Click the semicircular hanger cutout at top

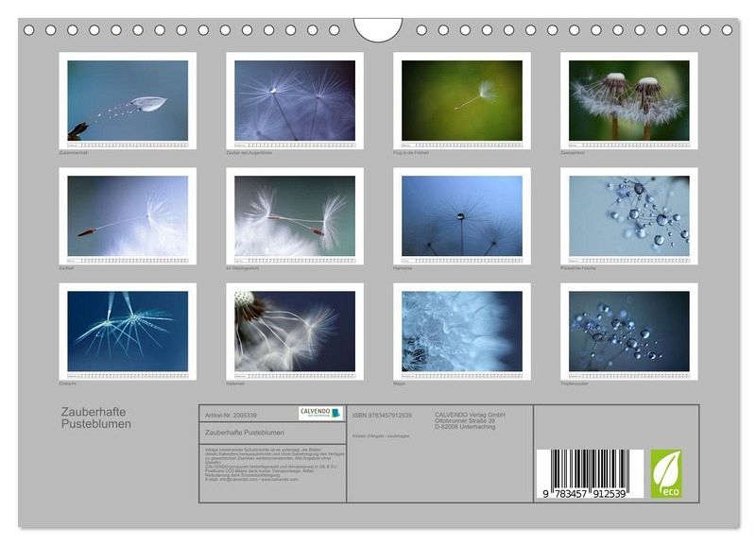(x=377, y=29)
